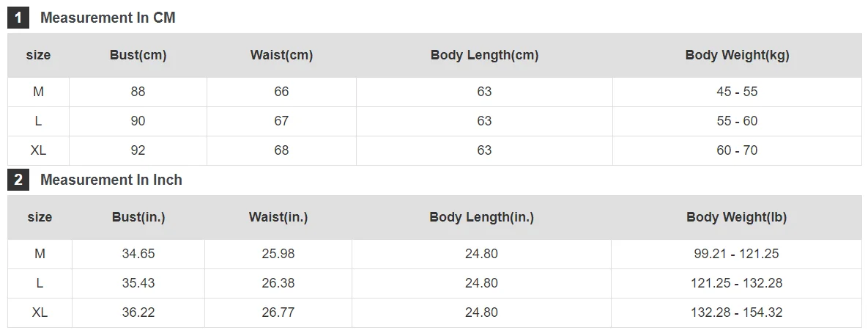Click the Body Length(cm) column header
The height and width of the screenshot is (333, 868).
(484, 55)
